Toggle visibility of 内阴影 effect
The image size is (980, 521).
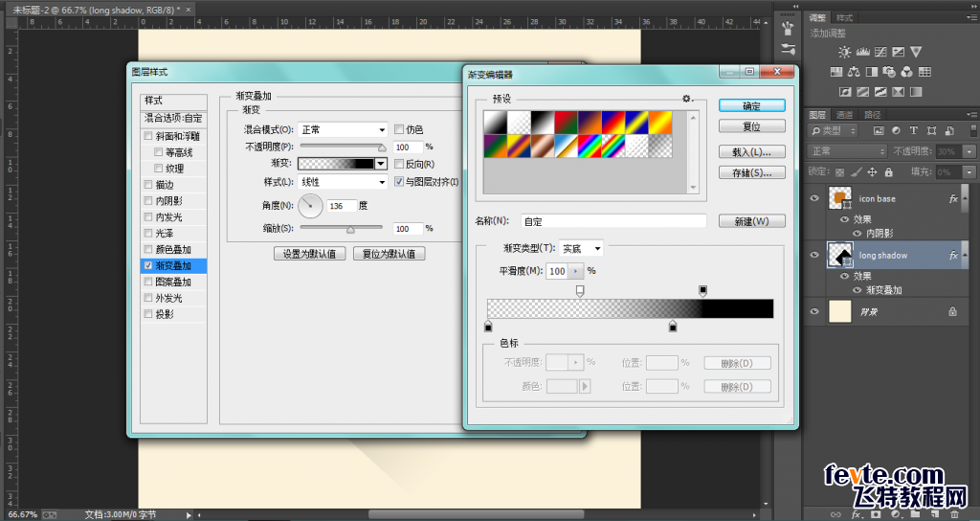click(x=857, y=234)
